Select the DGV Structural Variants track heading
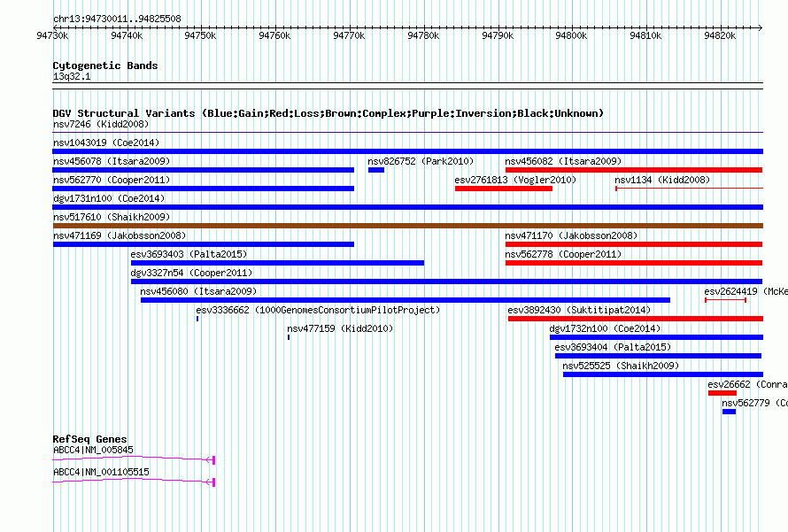This screenshot has height=532, width=788. click(x=328, y=113)
